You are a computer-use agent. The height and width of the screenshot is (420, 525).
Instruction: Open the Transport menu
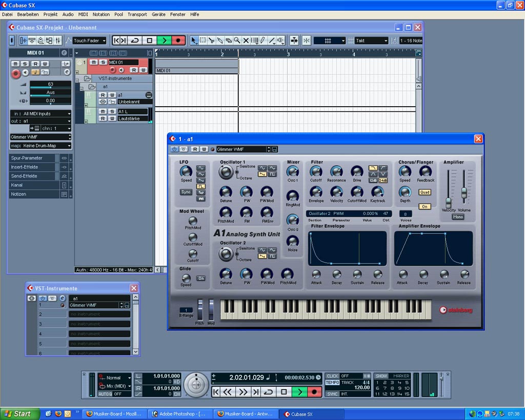(137, 14)
